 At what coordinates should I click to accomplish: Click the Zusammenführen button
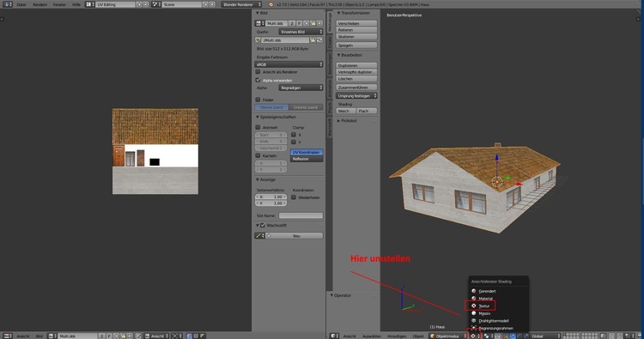tap(356, 88)
